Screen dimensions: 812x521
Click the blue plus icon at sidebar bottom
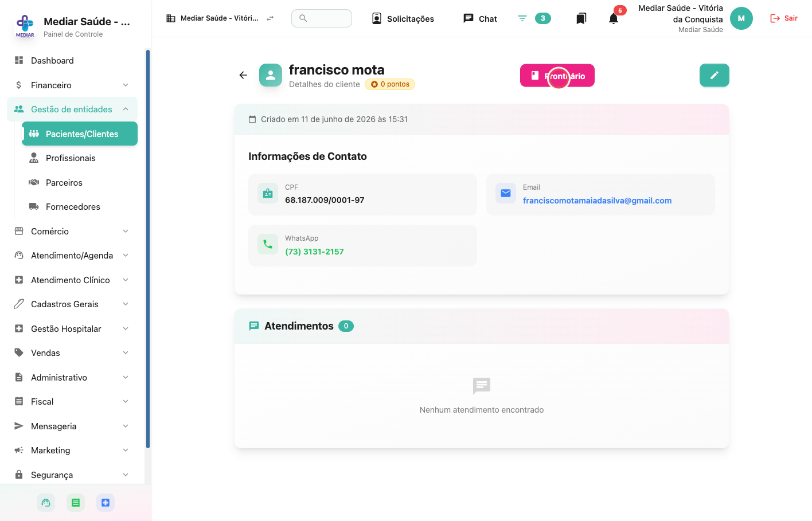point(106,503)
